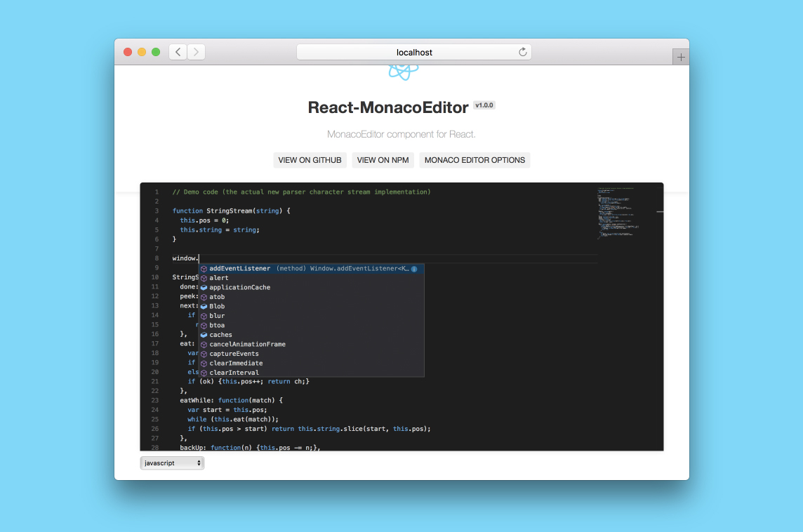The image size is (803, 532).
Task: Open the javascript language dropdown
Action: (172, 463)
